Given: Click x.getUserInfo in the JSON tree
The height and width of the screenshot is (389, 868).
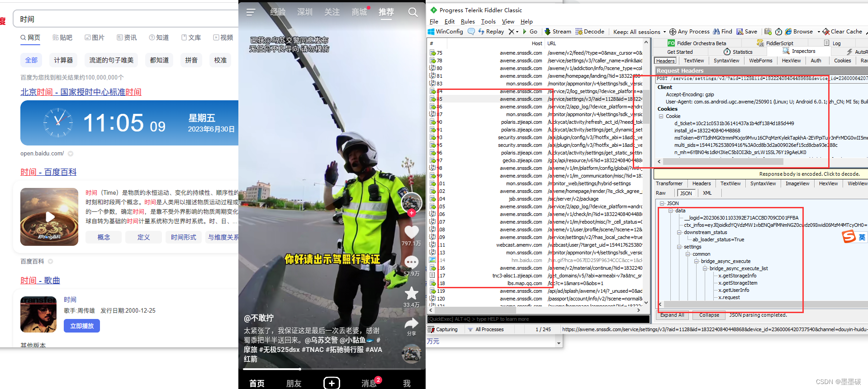Looking at the screenshot, I should tap(734, 290).
